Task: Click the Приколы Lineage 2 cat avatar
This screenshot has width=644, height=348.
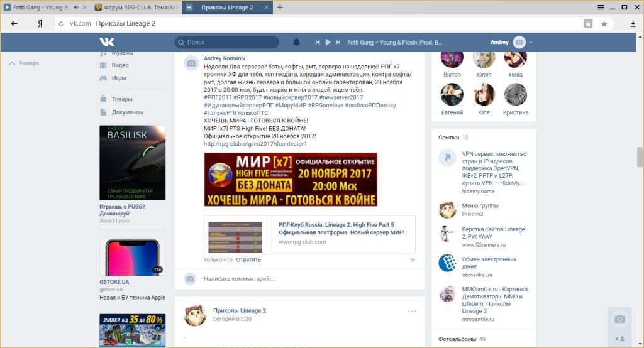Action: [195, 315]
